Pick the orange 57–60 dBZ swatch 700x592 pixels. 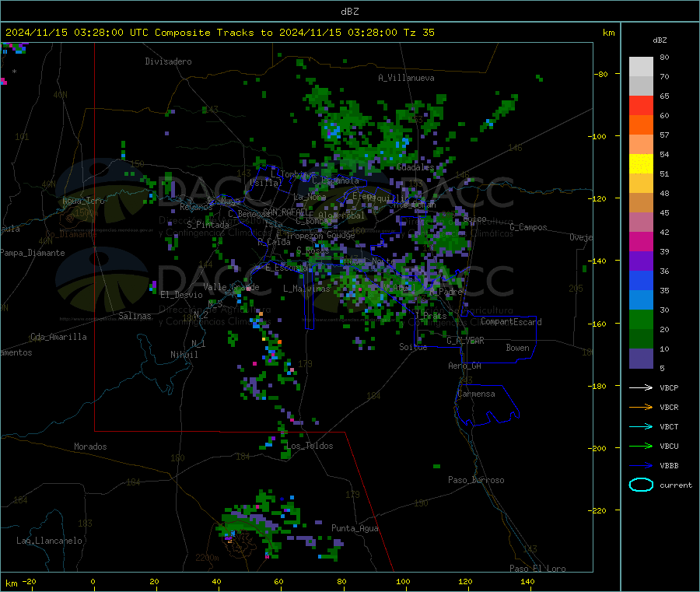pos(641,125)
